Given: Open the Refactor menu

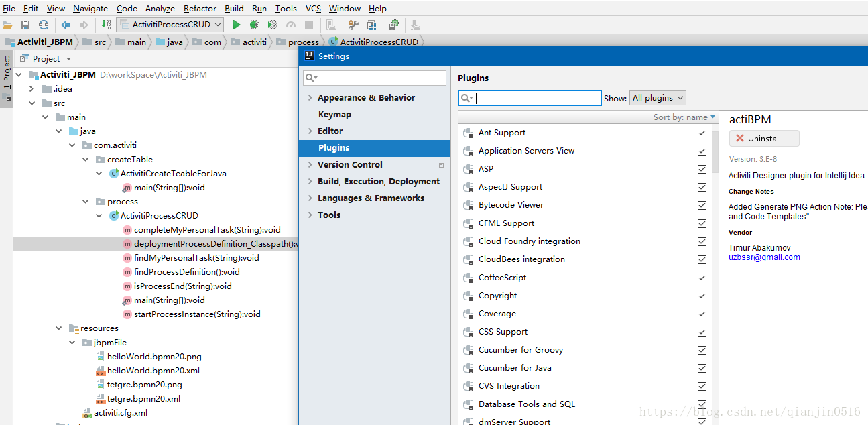Looking at the screenshot, I should (x=200, y=9).
